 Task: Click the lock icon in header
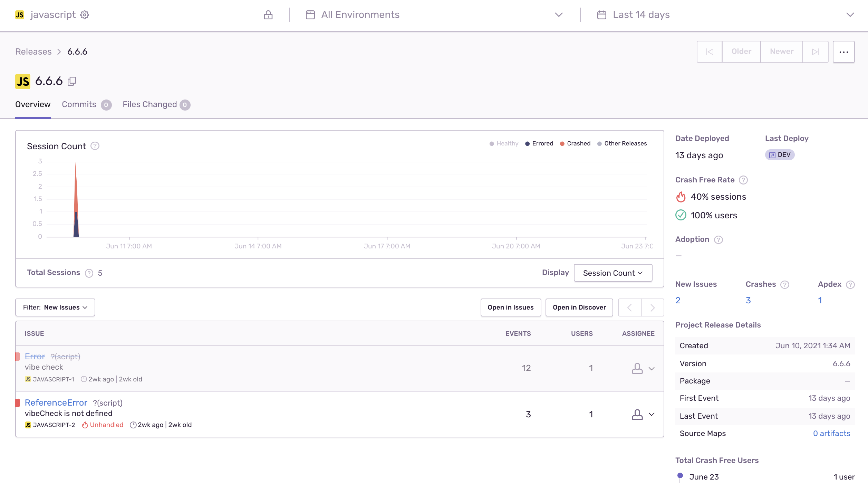(268, 15)
